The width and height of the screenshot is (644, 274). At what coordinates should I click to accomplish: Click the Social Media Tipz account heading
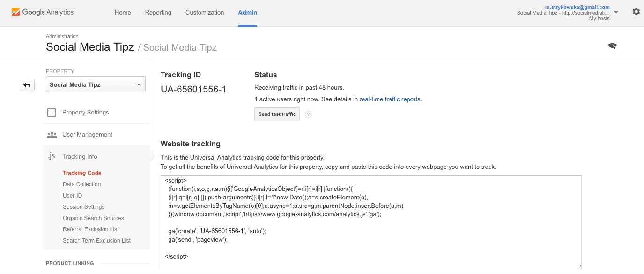90,47
